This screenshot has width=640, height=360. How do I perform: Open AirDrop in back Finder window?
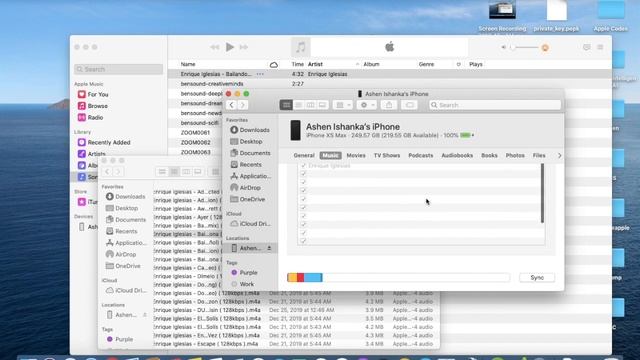[121, 254]
